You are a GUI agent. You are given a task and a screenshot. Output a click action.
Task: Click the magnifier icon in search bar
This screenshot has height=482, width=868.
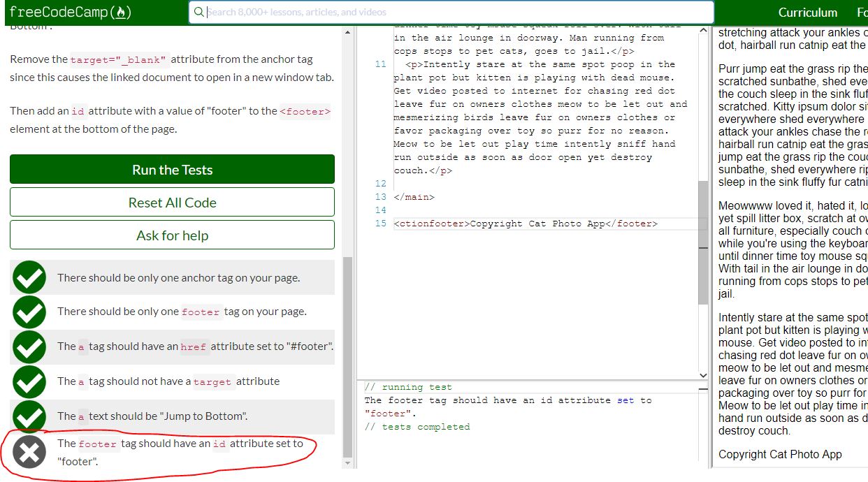[199, 12]
